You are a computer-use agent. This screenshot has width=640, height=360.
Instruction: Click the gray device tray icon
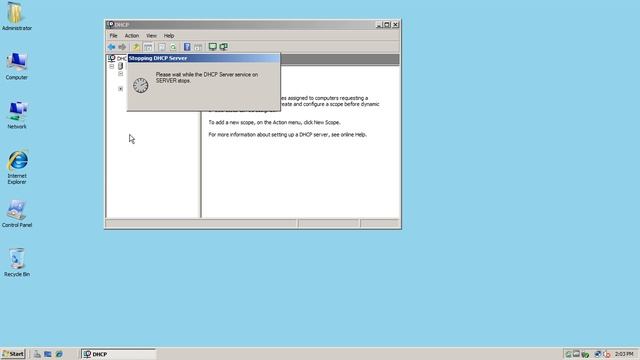coord(576,354)
